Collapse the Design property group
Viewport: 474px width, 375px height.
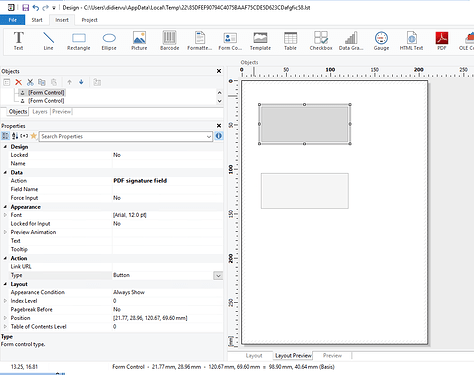tap(5, 147)
